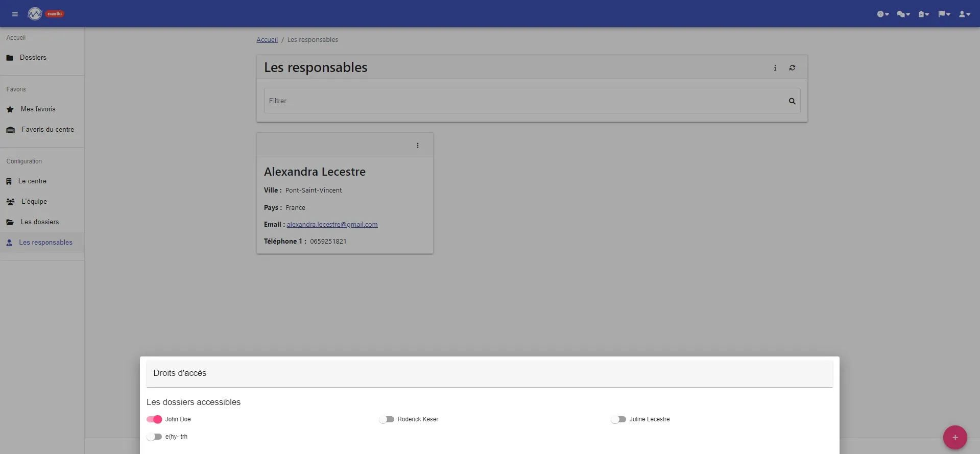Go to Les dossiers under Configuration
980x454 pixels.
42,222
